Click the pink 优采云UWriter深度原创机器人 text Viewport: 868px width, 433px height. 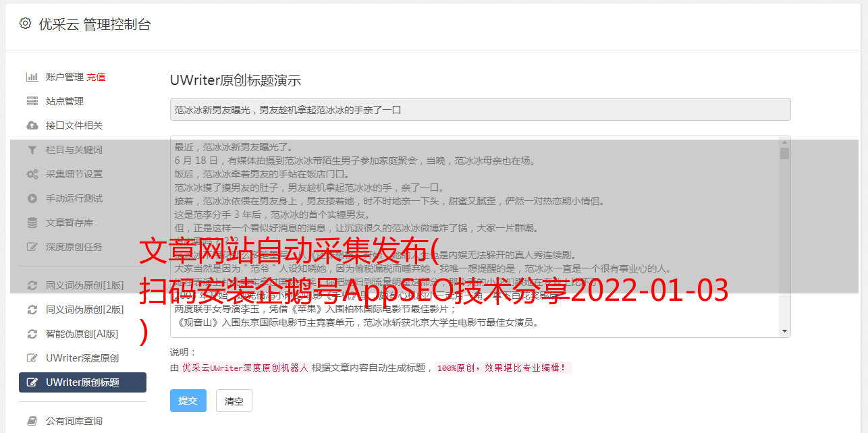(245, 368)
